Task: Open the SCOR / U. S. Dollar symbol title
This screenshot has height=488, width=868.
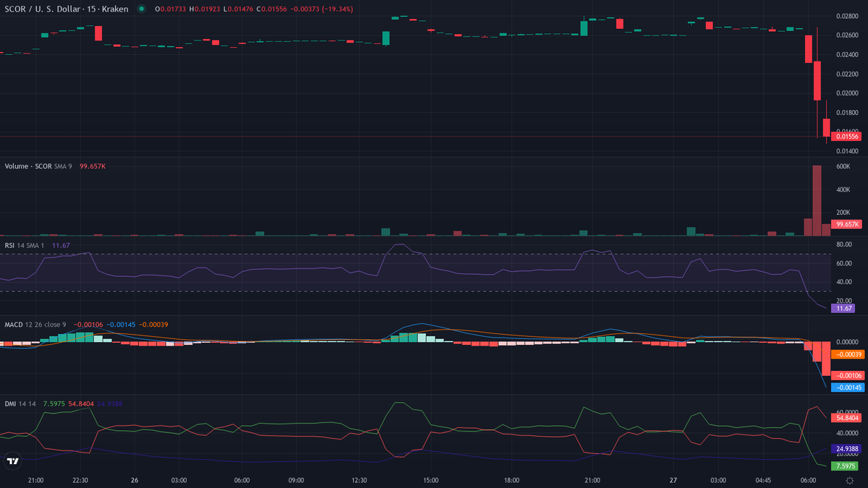Action: (x=66, y=9)
